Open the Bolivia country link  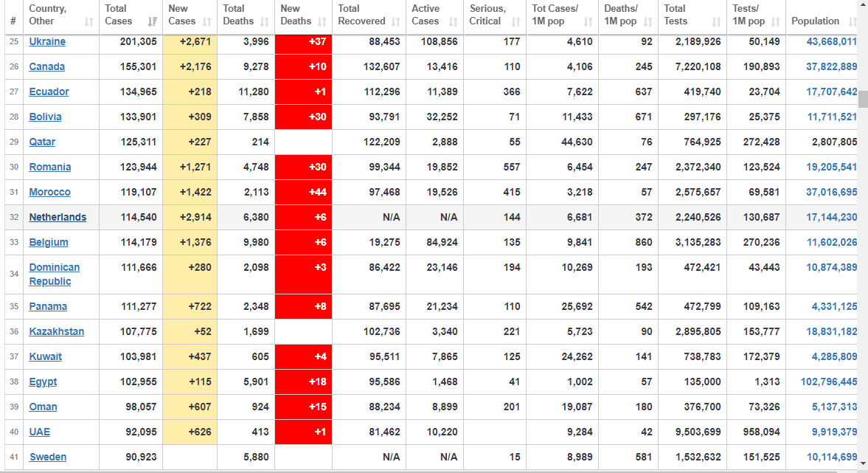click(x=46, y=117)
